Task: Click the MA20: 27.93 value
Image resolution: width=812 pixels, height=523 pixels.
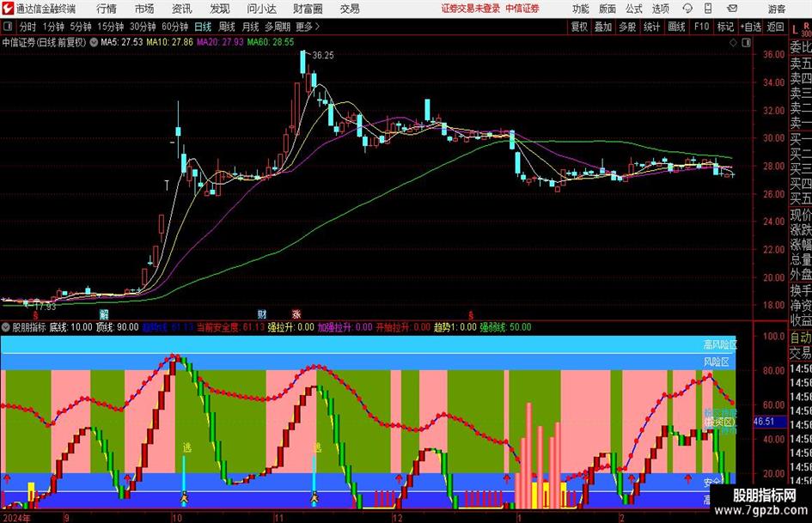Action: [220, 42]
